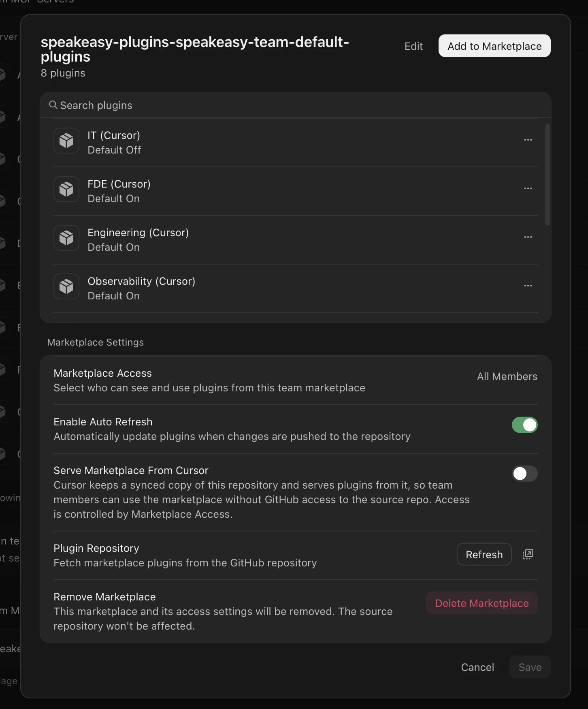Click the Engineering (Cursor) plugin cube icon
The width and height of the screenshot is (588, 709).
(66, 238)
